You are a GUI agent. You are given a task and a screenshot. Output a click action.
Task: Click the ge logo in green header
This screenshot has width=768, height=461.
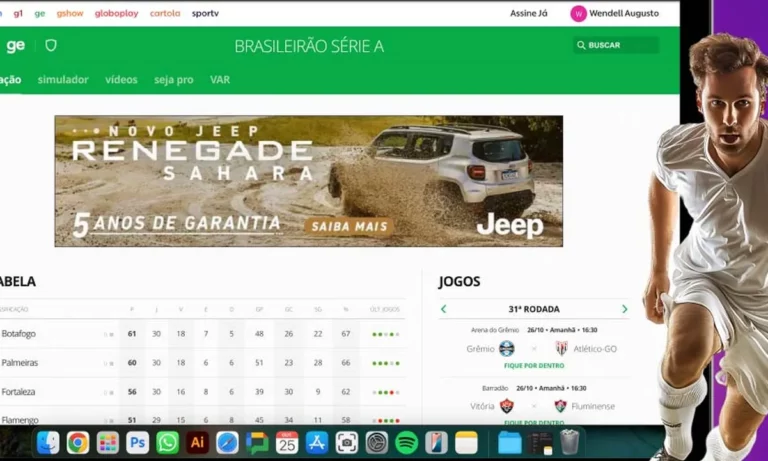click(16, 46)
